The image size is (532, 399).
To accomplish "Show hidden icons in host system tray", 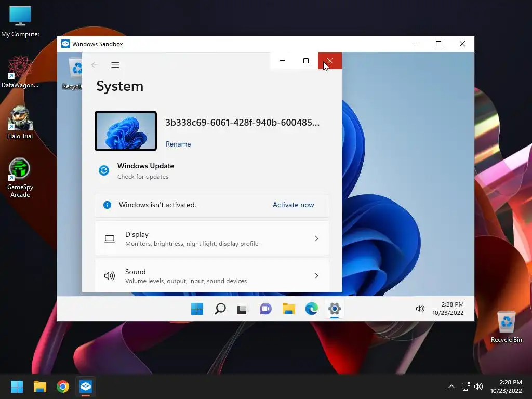I will pyautogui.click(x=451, y=387).
